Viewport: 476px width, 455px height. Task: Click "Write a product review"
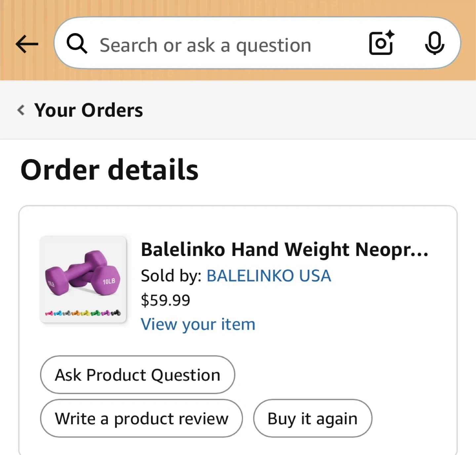[141, 418]
